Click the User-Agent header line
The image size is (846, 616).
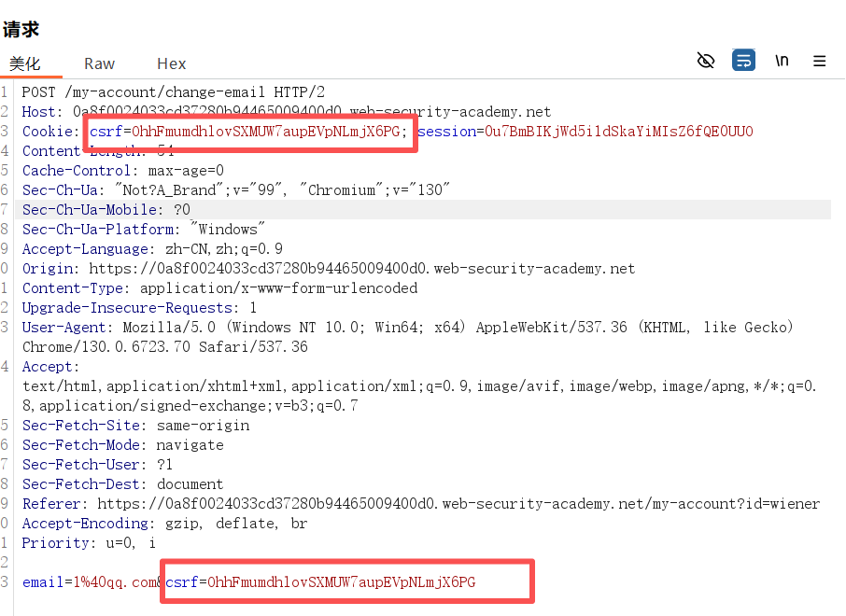[x=407, y=328]
